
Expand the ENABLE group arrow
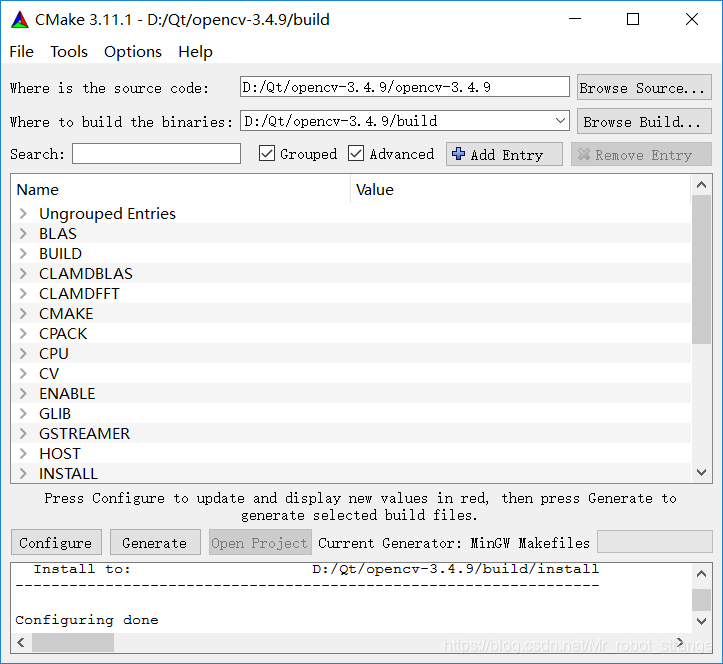pyautogui.click(x=23, y=393)
